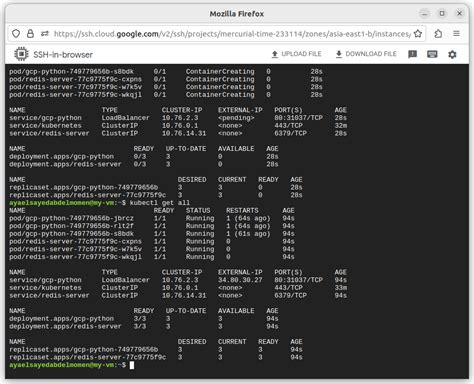Click first ContainerCreating status at top
This screenshot has width=474, height=384.
tap(220, 72)
